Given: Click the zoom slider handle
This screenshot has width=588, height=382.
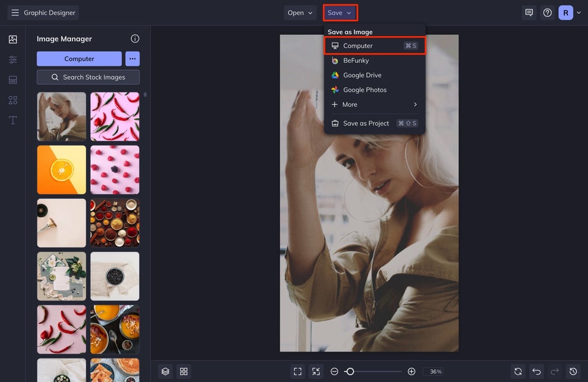Looking at the screenshot, I should tap(350, 371).
